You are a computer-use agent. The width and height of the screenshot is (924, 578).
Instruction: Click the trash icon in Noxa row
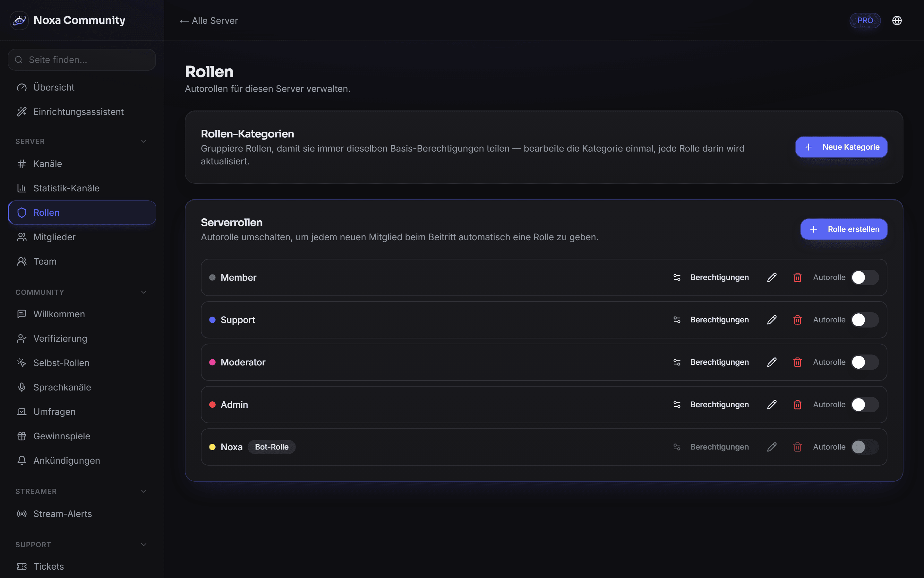pyautogui.click(x=797, y=447)
